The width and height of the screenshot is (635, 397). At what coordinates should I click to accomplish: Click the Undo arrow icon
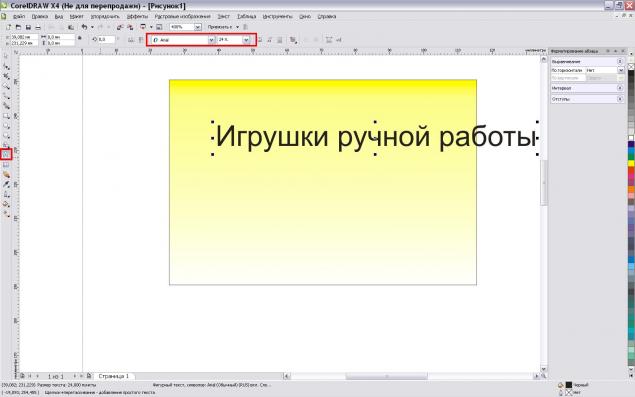pos(84,27)
